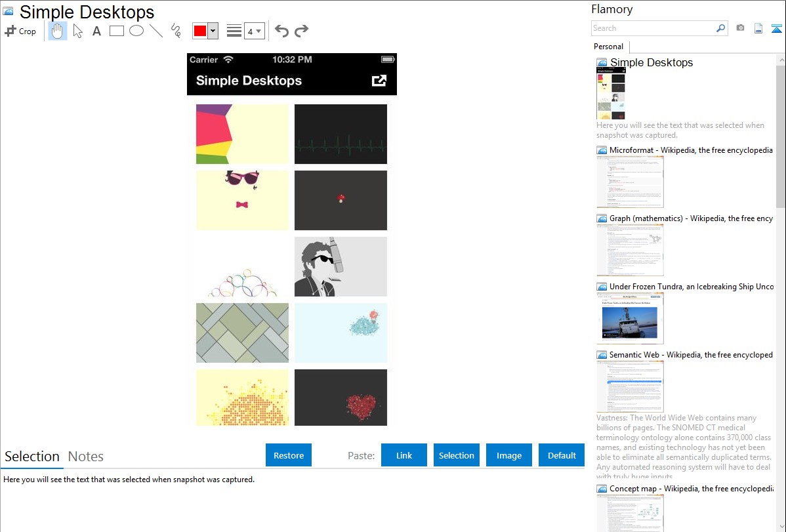Select the yellow pixel dots wallpaper

[x=242, y=398]
